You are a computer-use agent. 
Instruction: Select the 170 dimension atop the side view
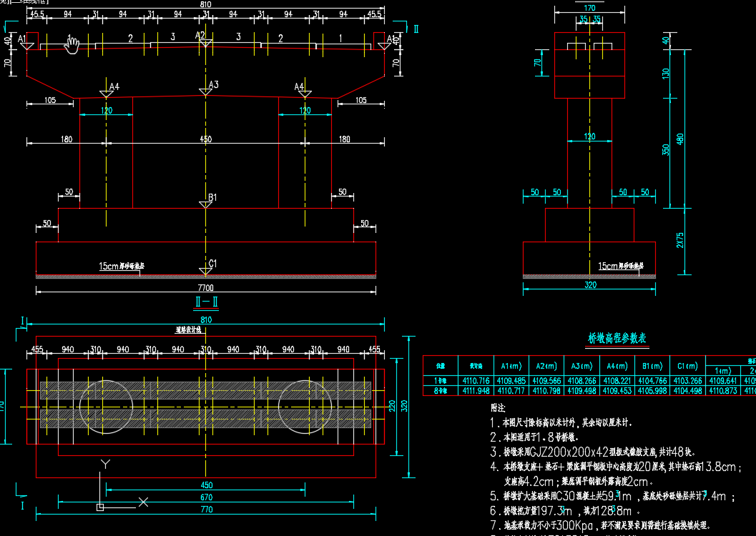tap(589, 8)
